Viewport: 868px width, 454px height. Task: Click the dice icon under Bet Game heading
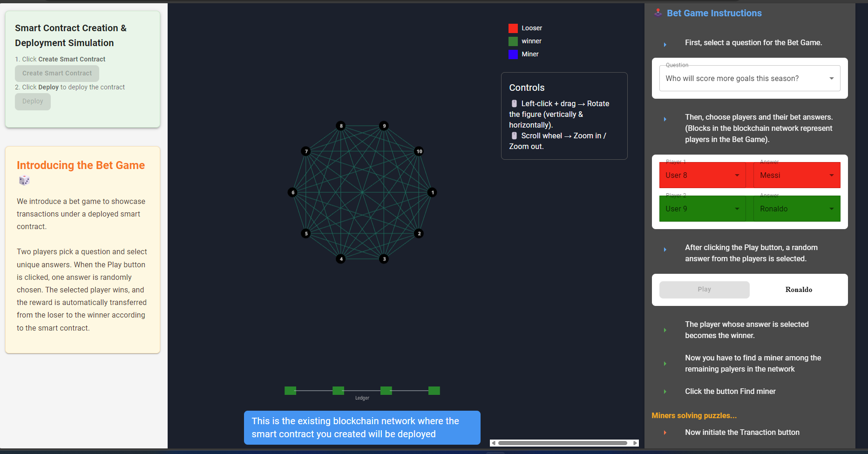tap(24, 180)
